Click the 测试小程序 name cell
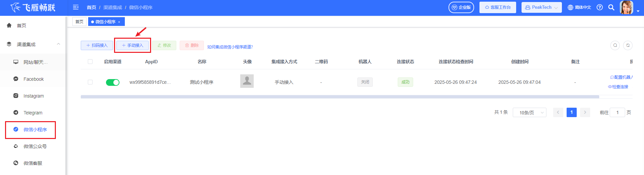Image resolution: width=644 pixels, height=175 pixels. (x=202, y=82)
